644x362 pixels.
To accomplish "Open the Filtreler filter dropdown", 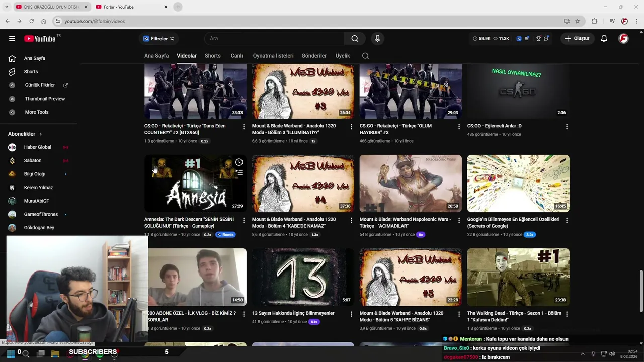I will tap(158, 39).
